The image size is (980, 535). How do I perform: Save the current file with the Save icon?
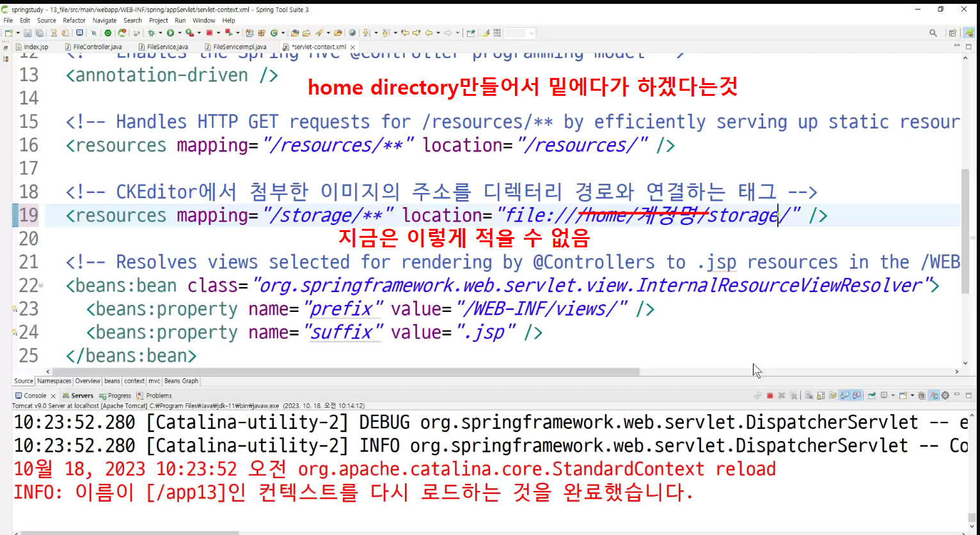[28, 33]
